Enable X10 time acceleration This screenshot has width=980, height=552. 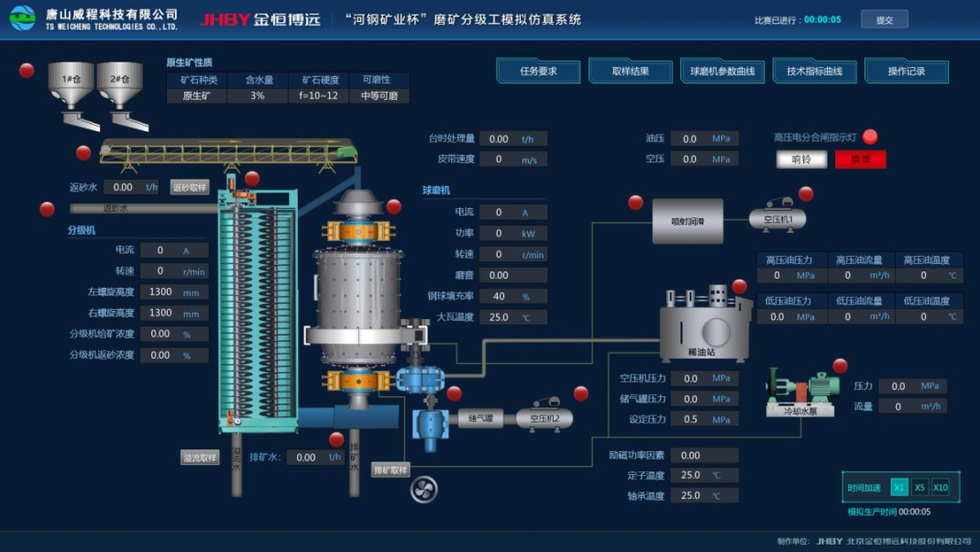(940, 487)
